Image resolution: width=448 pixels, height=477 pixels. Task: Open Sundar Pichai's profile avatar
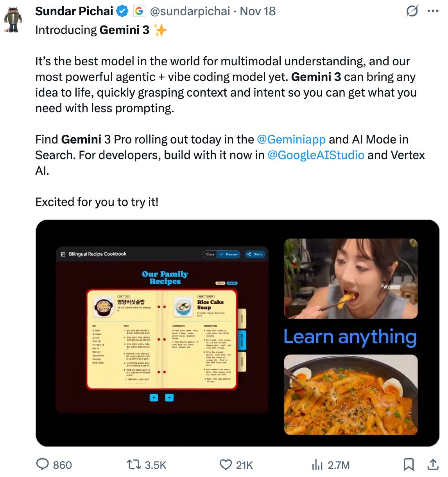[x=13, y=20]
